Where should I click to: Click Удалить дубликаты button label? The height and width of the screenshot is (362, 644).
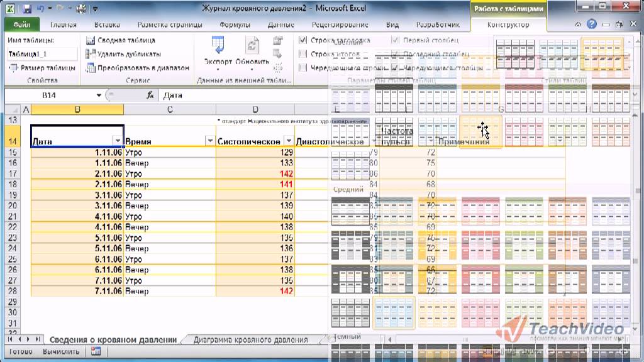[129, 54]
